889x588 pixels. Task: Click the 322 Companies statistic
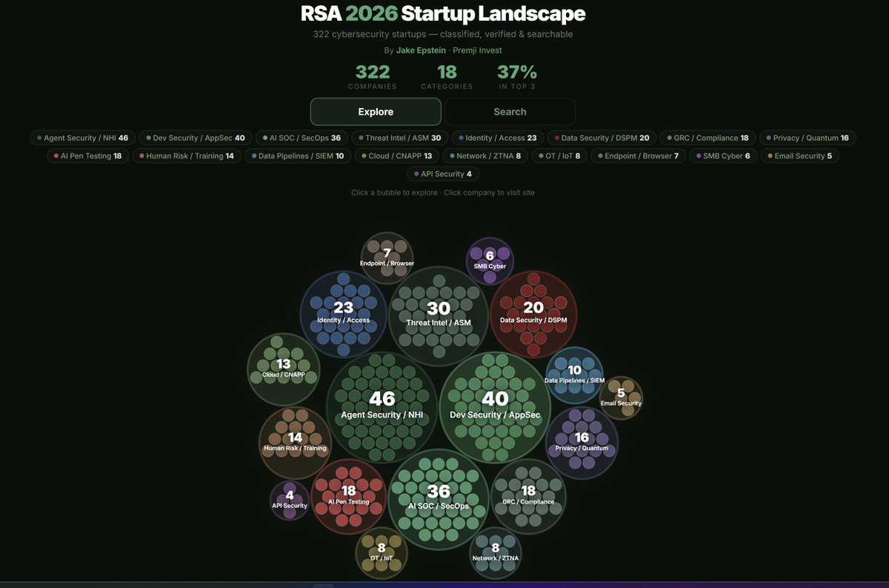tap(373, 77)
